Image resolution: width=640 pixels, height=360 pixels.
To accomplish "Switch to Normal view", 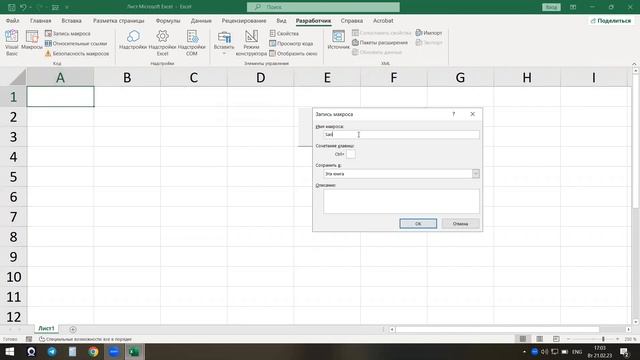I will point(522,339).
